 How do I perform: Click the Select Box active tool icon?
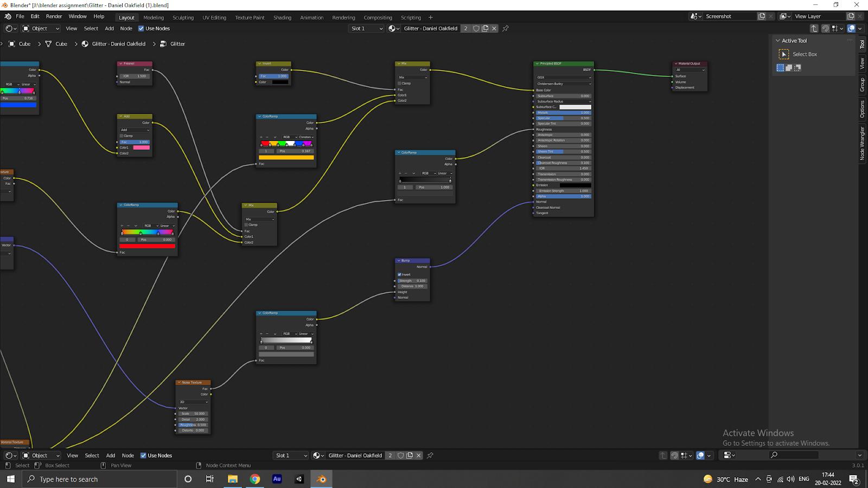[x=784, y=54]
